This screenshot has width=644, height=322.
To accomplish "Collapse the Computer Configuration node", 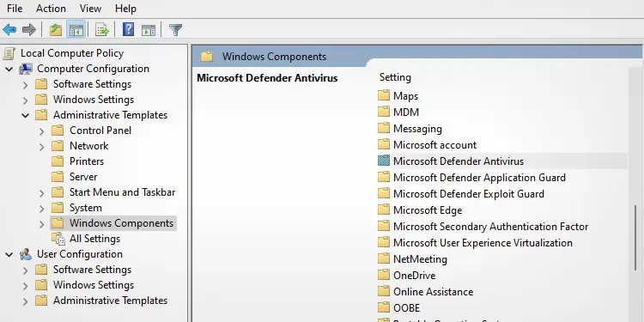I will click(9, 69).
